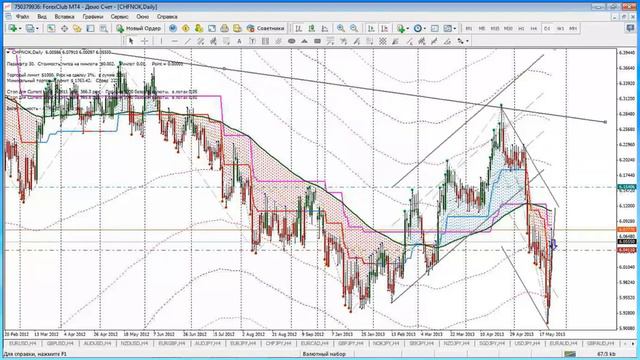Image resolution: width=640 pixels, height=360 pixels.
Task: Toggle the Data Window crosshair-circle icon
Action: pos(64,28)
